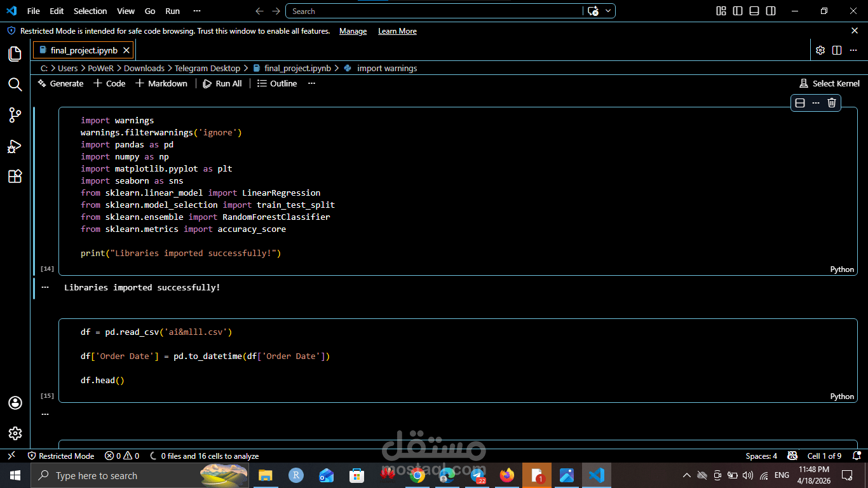
Task: Open the Selection menu
Action: pos(90,11)
